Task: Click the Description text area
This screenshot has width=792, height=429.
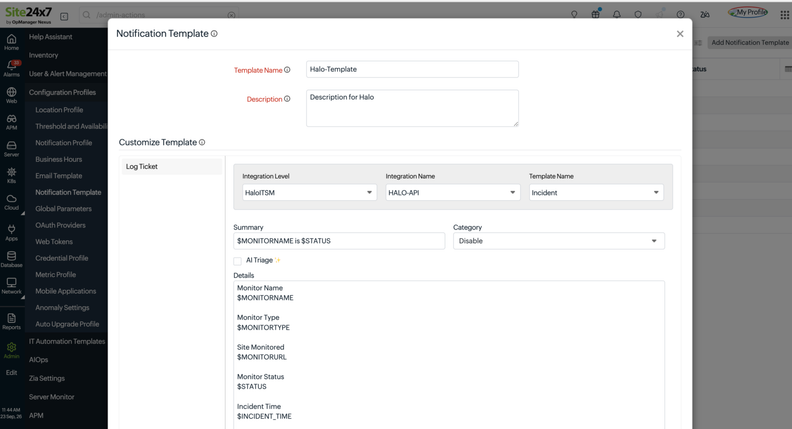Action: (412, 108)
